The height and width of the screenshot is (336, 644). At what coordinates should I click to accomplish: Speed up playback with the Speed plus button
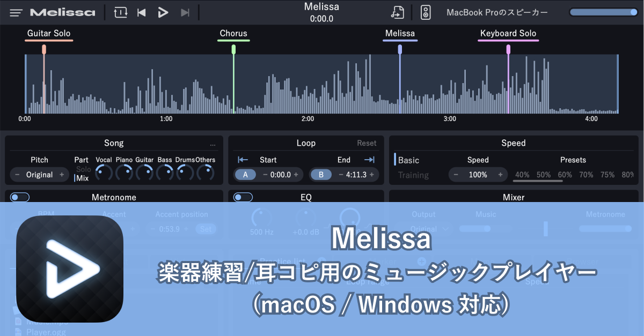click(x=500, y=175)
